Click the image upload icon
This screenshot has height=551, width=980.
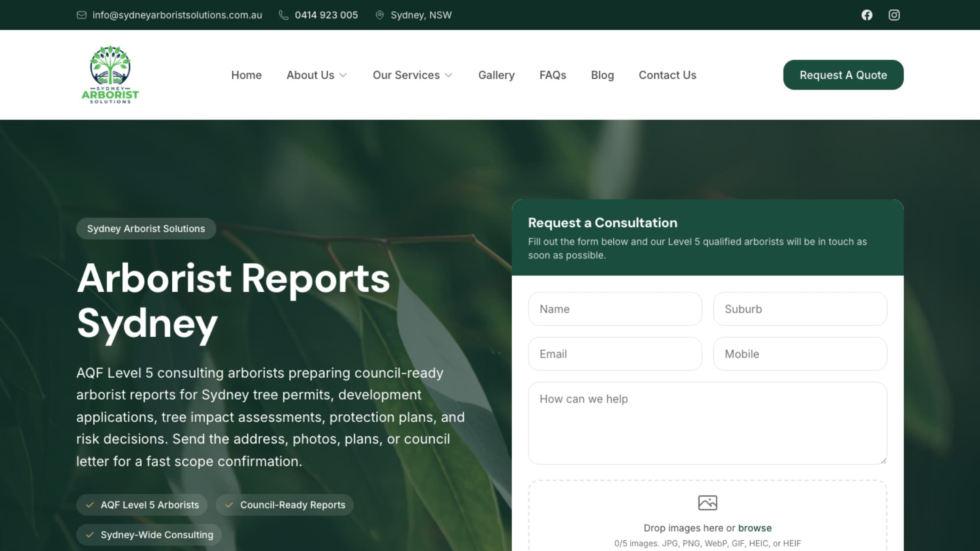click(x=707, y=503)
